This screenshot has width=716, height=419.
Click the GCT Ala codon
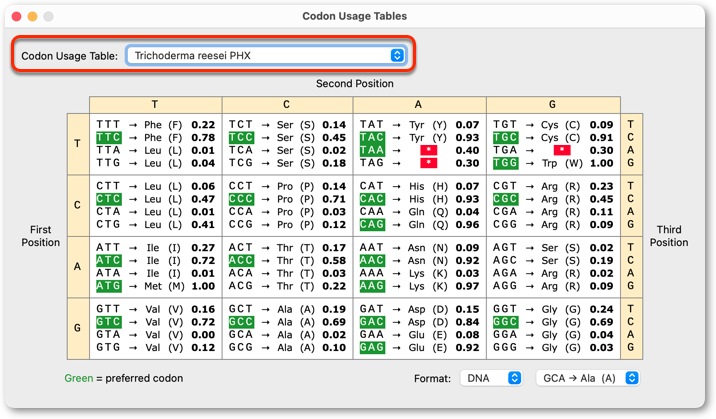tap(241, 309)
